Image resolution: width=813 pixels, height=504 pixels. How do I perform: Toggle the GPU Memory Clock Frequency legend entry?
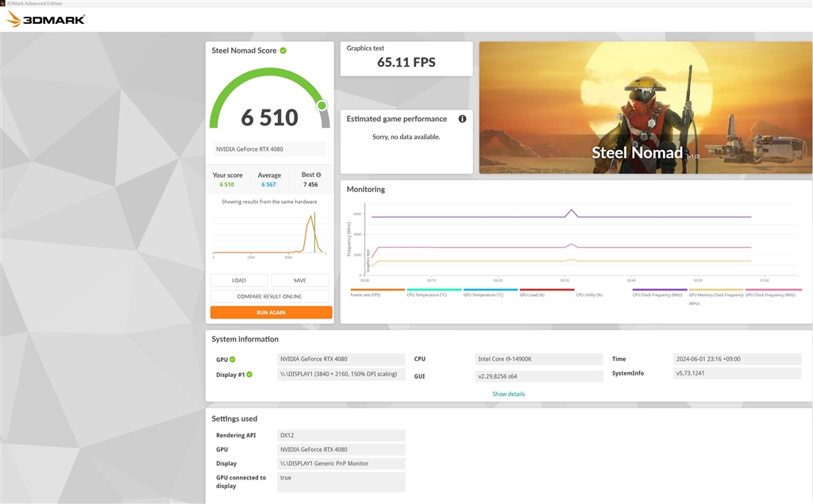click(x=716, y=297)
